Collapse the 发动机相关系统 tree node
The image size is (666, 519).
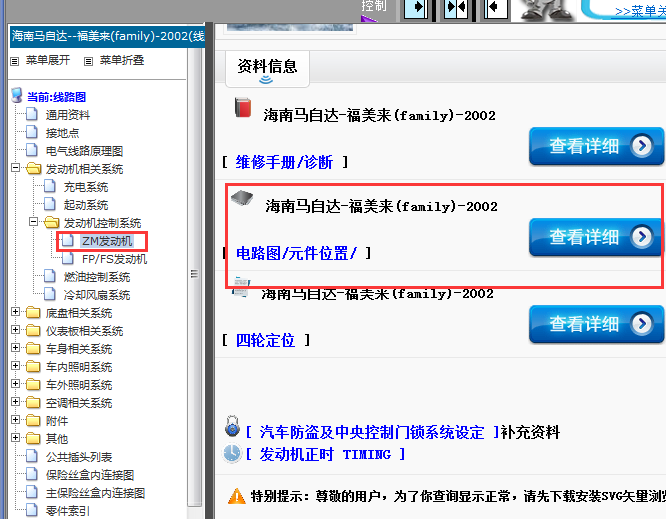[x=15, y=167]
